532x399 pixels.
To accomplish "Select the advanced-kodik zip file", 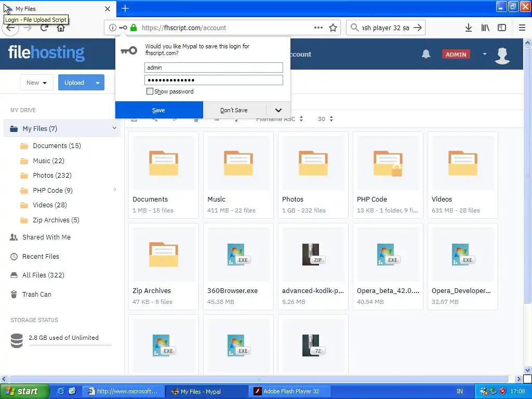I will coord(313,255).
